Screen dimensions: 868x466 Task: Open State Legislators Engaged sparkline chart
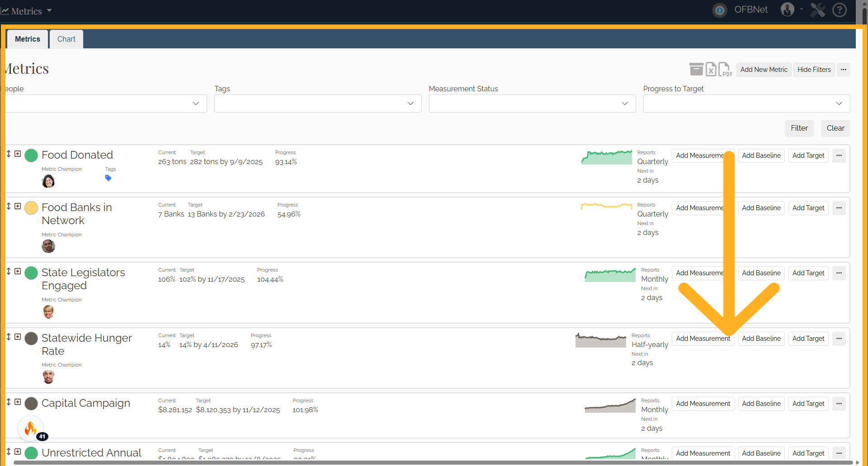[x=610, y=275]
